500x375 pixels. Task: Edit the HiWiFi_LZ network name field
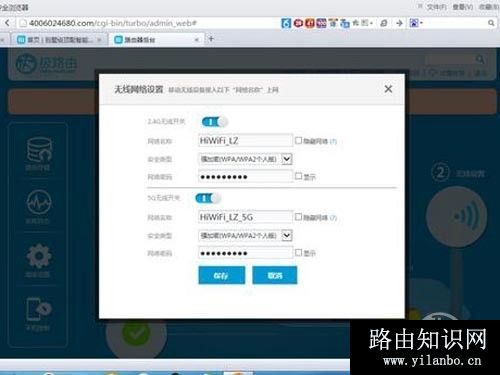[245, 141]
